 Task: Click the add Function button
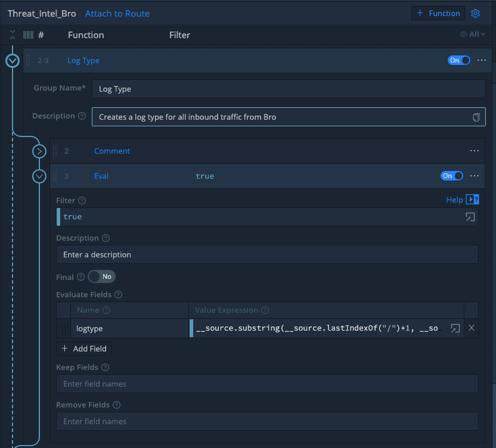(x=438, y=14)
